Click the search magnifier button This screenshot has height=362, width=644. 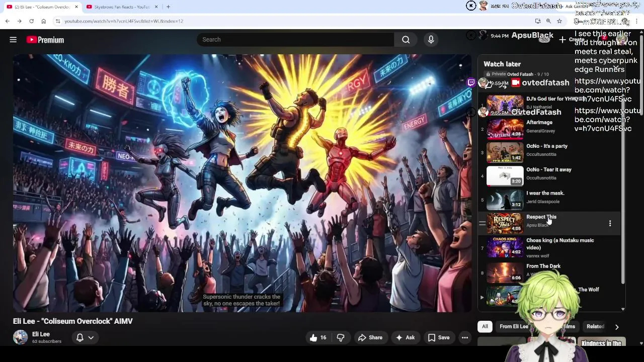(406, 40)
